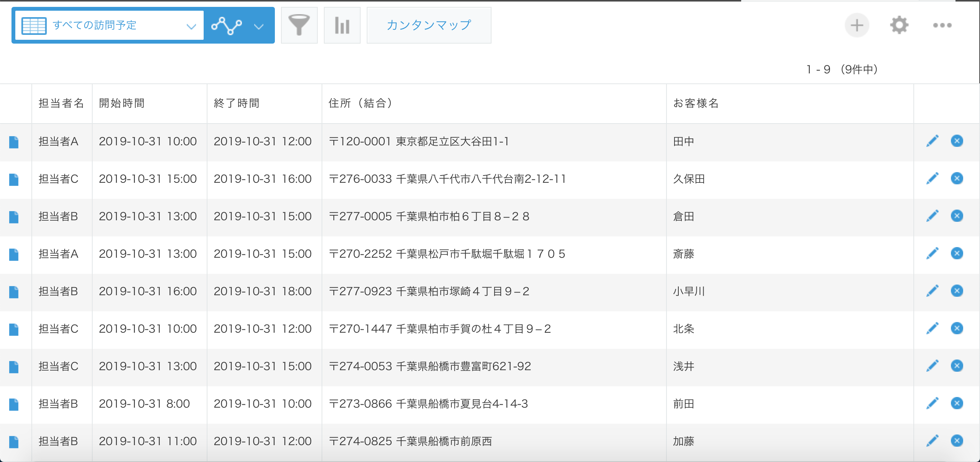Delete the 斎藤 record

click(x=957, y=253)
